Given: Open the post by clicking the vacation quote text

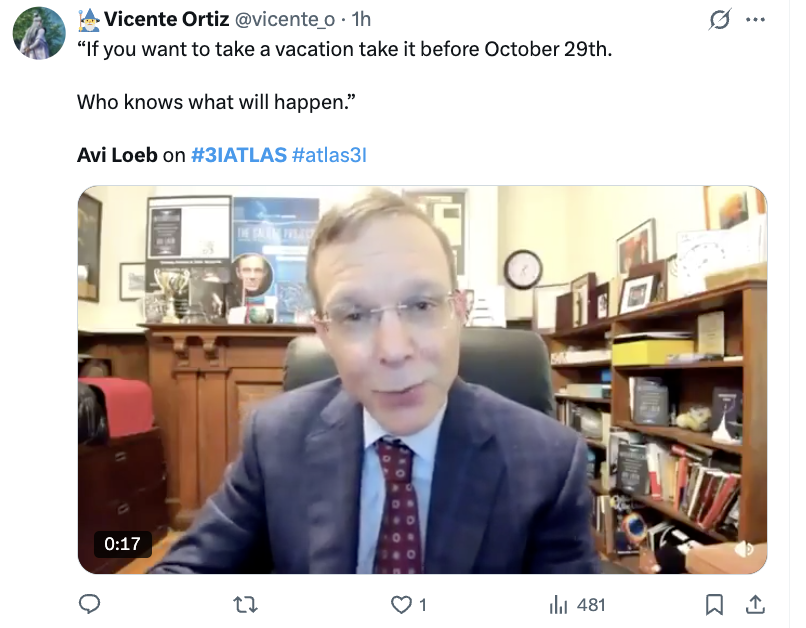Looking at the screenshot, I should click(x=344, y=49).
